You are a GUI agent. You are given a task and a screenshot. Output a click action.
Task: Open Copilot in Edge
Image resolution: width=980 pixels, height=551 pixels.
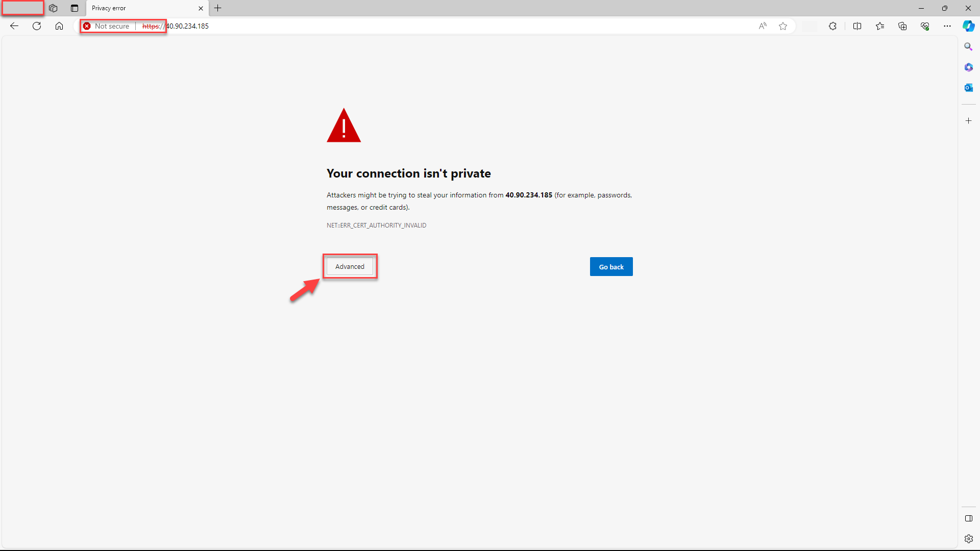(968, 26)
